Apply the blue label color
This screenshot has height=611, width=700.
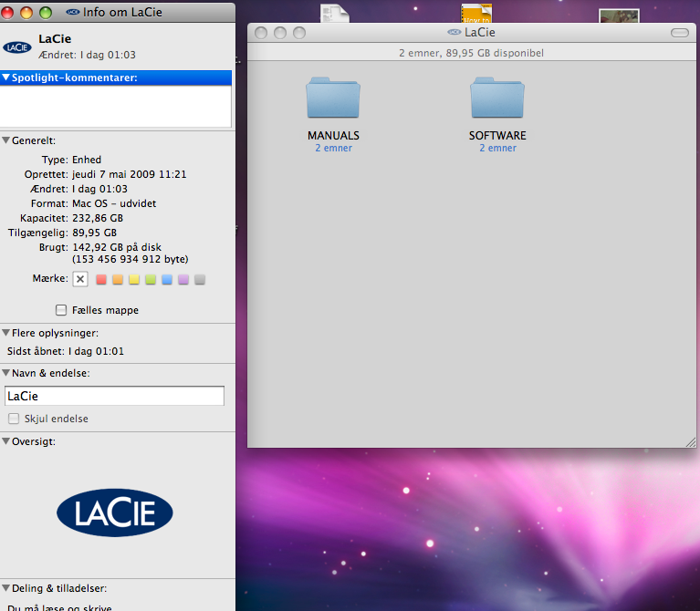[167, 280]
